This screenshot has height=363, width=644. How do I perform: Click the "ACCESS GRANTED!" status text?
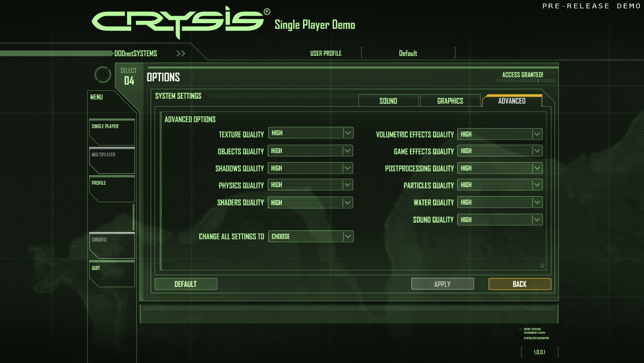click(523, 75)
